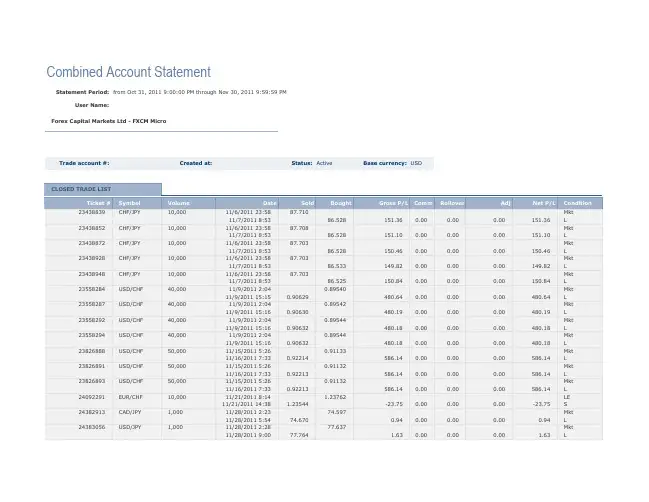Click the Combined Account Statement title
Image resolution: width=649 pixels, height=502 pixels.
pos(128,72)
